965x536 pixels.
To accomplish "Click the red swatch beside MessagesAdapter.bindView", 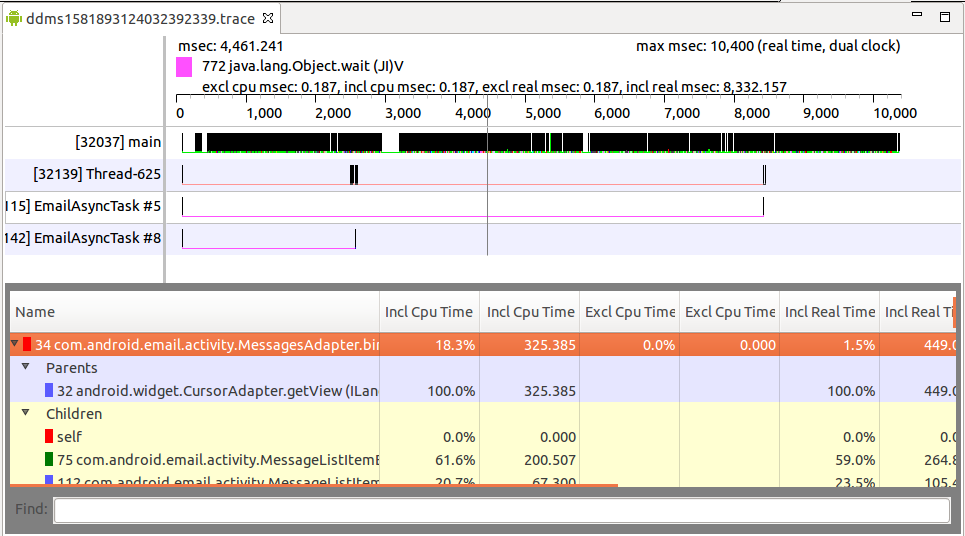I will [27, 344].
